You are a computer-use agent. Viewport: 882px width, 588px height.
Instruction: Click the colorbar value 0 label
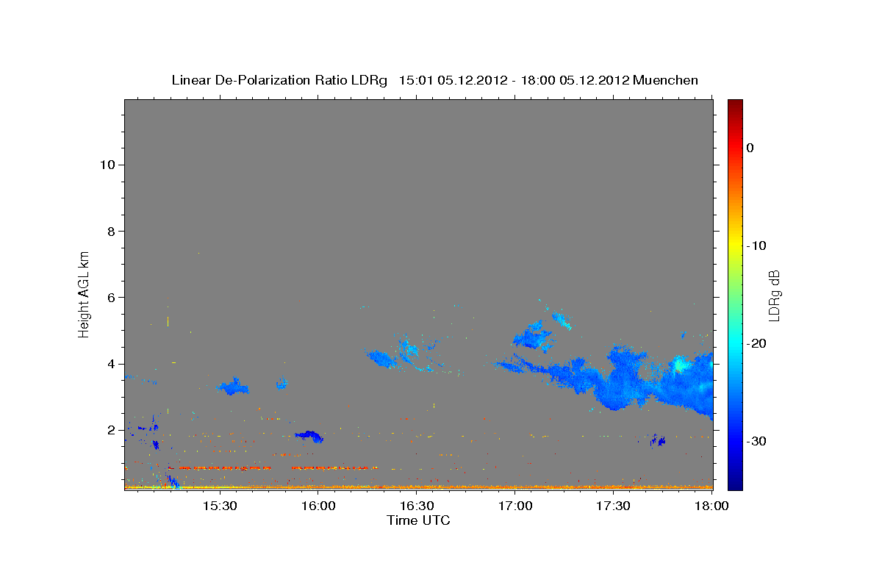click(x=750, y=148)
